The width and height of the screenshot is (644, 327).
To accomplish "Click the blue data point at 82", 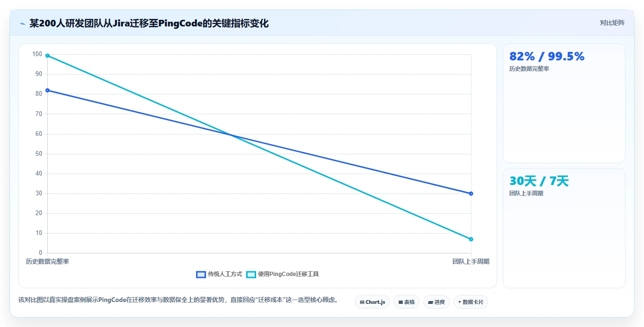I will (47, 90).
